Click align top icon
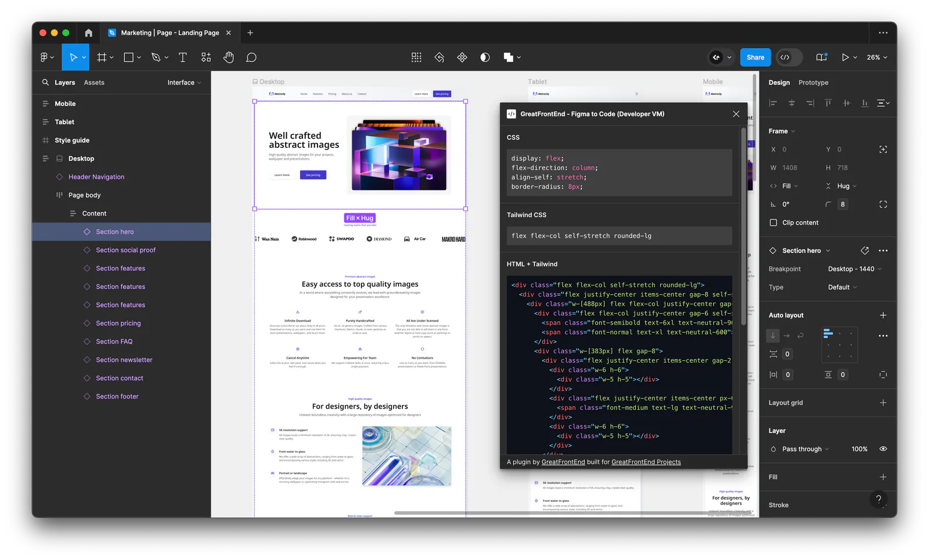929x560 pixels. point(828,103)
